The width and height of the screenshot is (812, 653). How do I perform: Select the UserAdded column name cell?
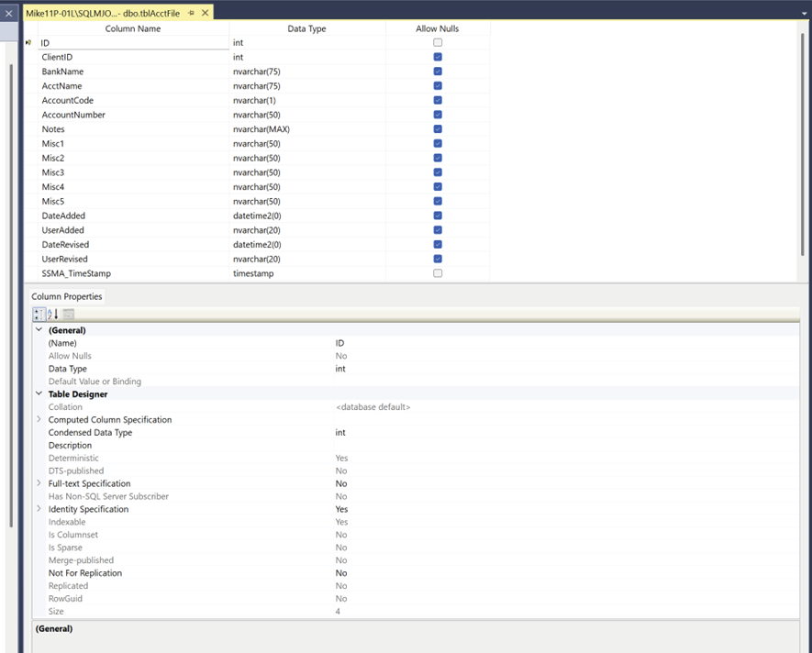pyautogui.click(x=134, y=230)
